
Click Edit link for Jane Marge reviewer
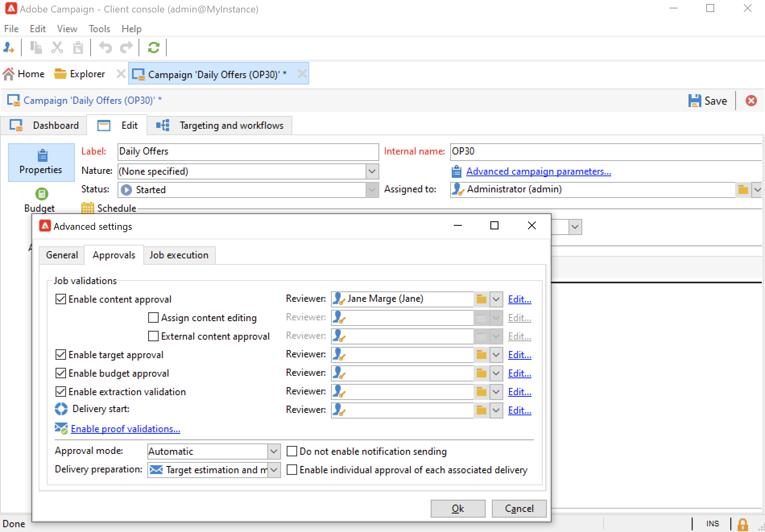pyautogui.click(x=519, y=299)
